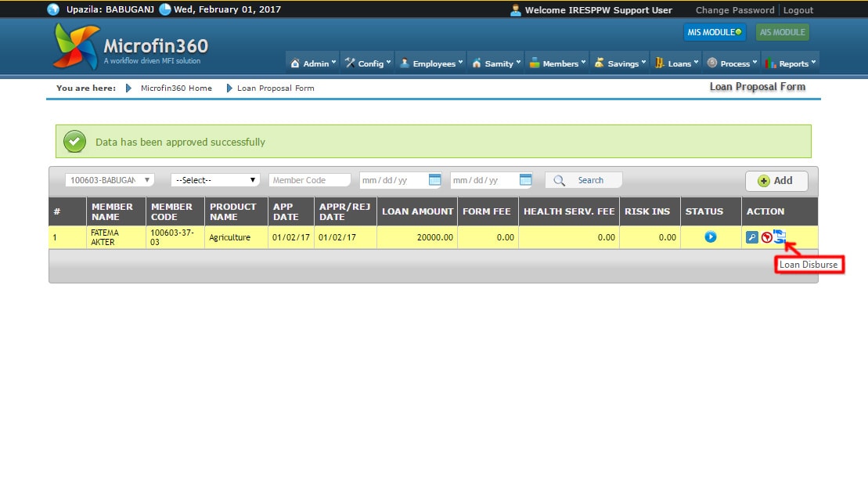
Task: Open the --Select-- dropdown
Action: click(x=216, y=180)
